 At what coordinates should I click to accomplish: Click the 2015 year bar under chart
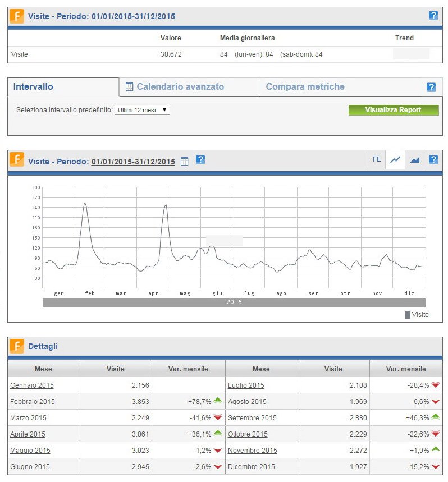pyautogui.click(x=234, y=302)
